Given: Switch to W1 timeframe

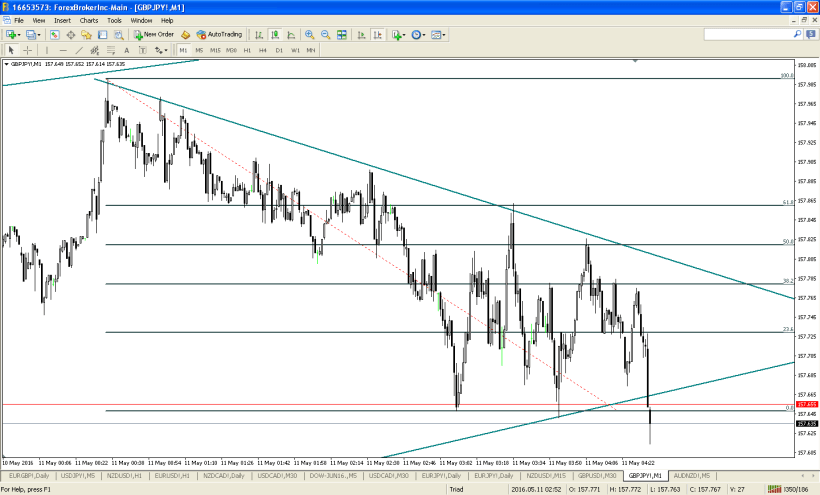Looking at the screenshot, I should click(x=295, y=50).
